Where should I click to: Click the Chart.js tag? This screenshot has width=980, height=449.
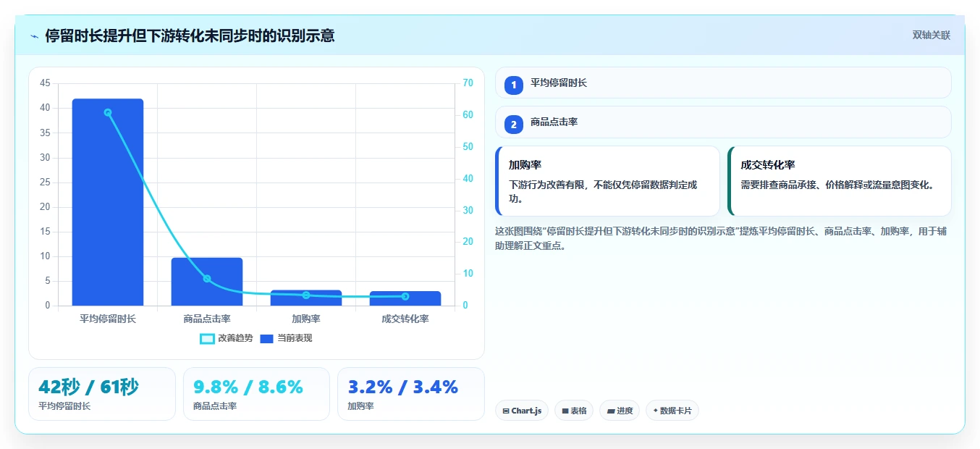point(522,411)
